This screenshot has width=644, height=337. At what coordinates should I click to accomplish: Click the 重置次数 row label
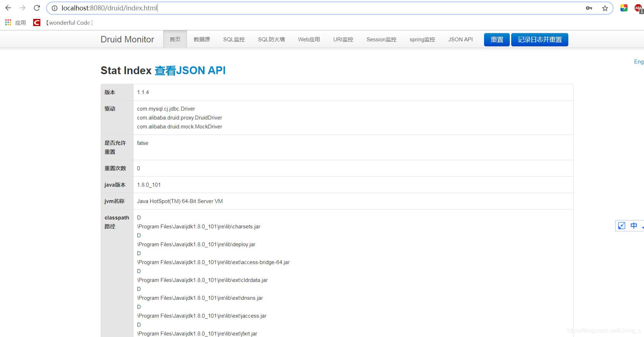click(x=115, y=168)
